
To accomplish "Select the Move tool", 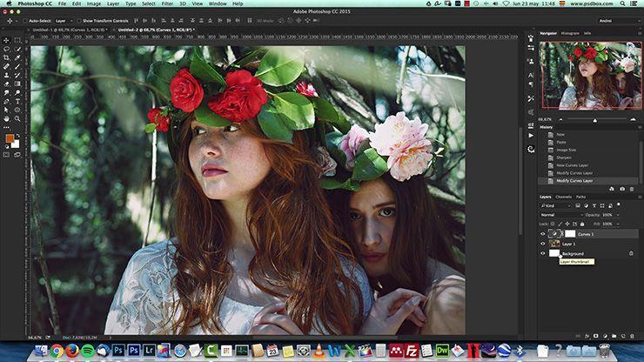I will point(6,40).
